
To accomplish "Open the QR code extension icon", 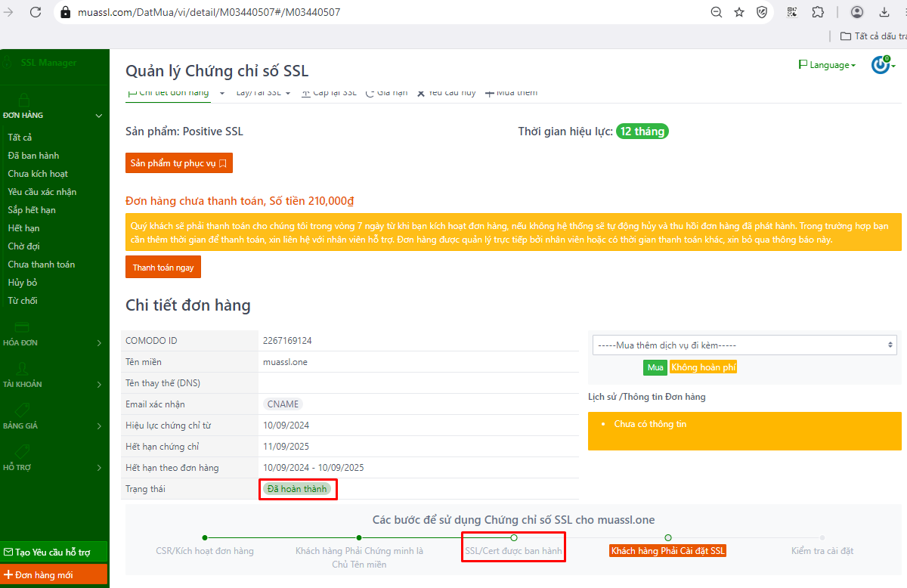I will pyautogui.click(x=792, y=12).
